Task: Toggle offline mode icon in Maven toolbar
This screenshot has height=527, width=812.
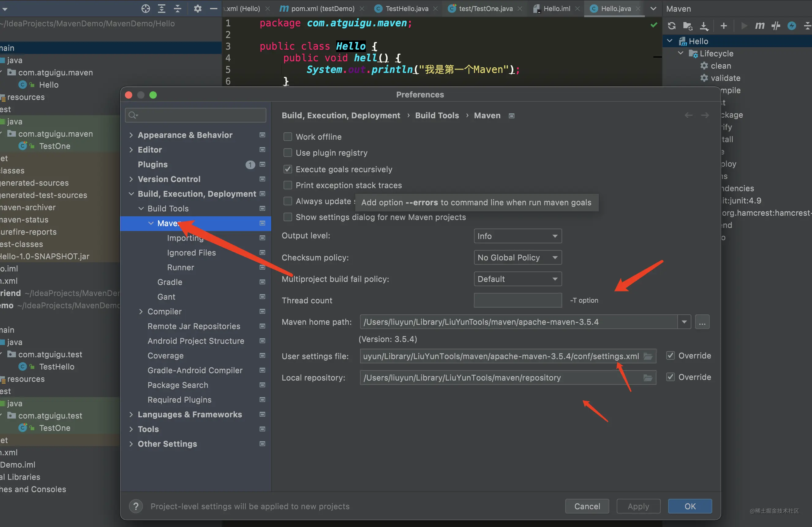Action: [776, 26]
